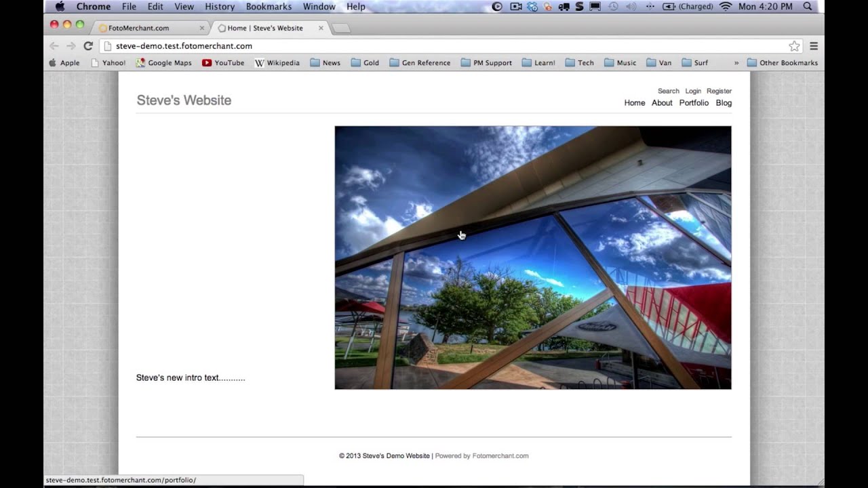Viewport: 868px width, 488px height.
Task: Close the Home | Steve's Website tab
Action: tap(321, 28)
